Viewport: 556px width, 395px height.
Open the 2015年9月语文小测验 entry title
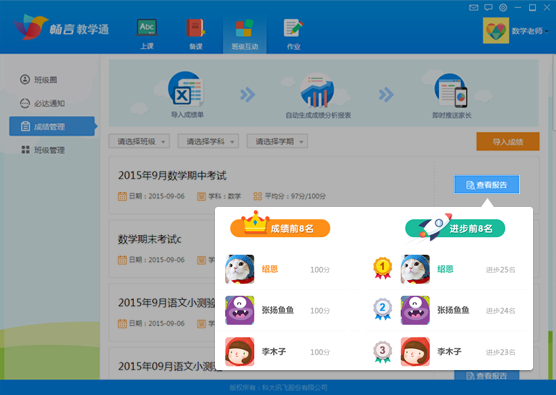point(167,302)
